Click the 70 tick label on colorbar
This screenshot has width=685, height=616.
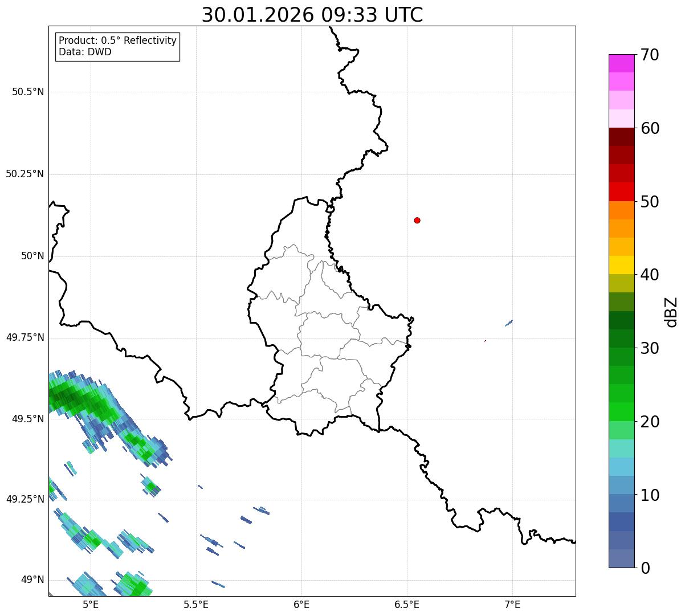click(650, 55)
